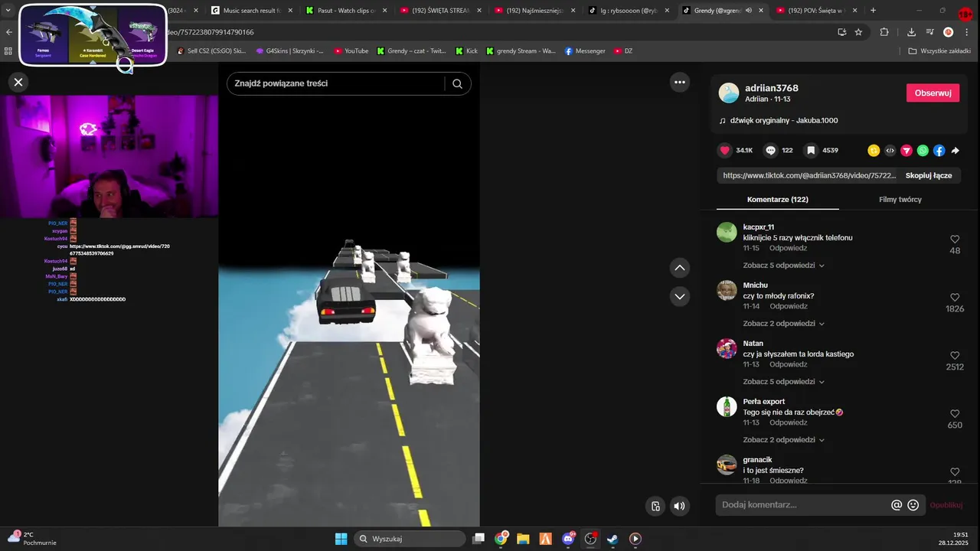Screen dimensions: 980x551
Task: Reply to the Natan comment via Odpowiedz
Action: (x=789, y=364)
